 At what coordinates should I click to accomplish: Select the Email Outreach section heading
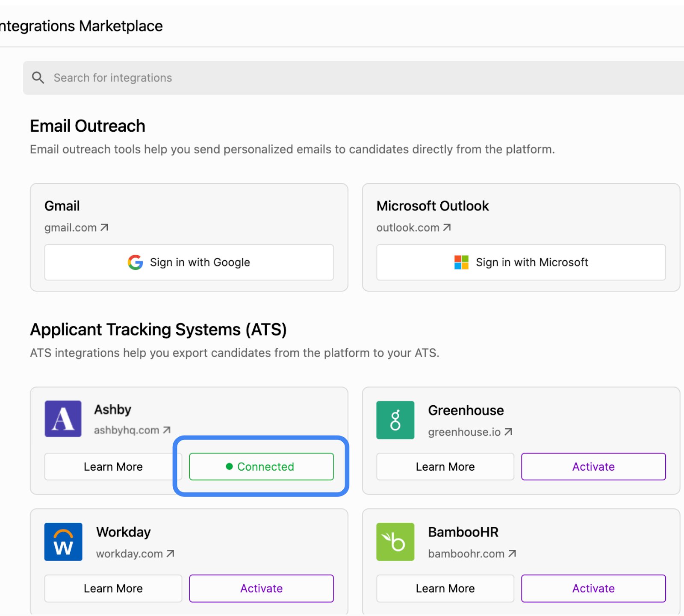point(88,126)
